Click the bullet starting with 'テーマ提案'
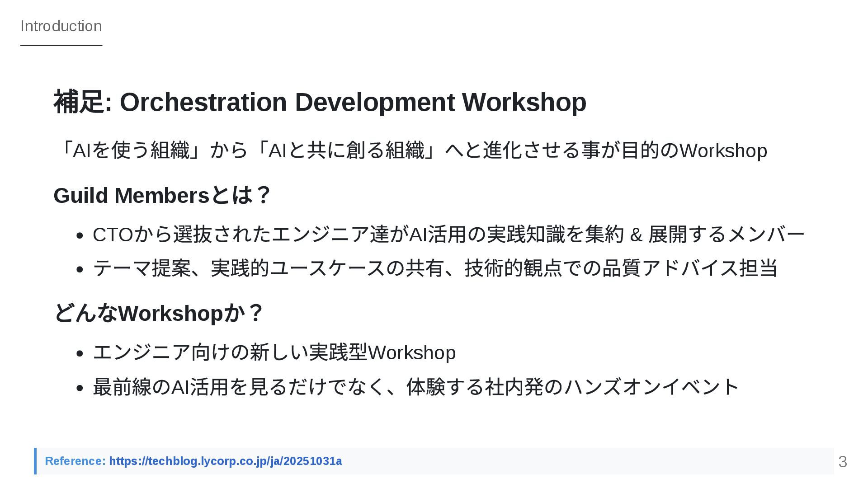This screenshot has width=868, height=488. click(435, 268)
